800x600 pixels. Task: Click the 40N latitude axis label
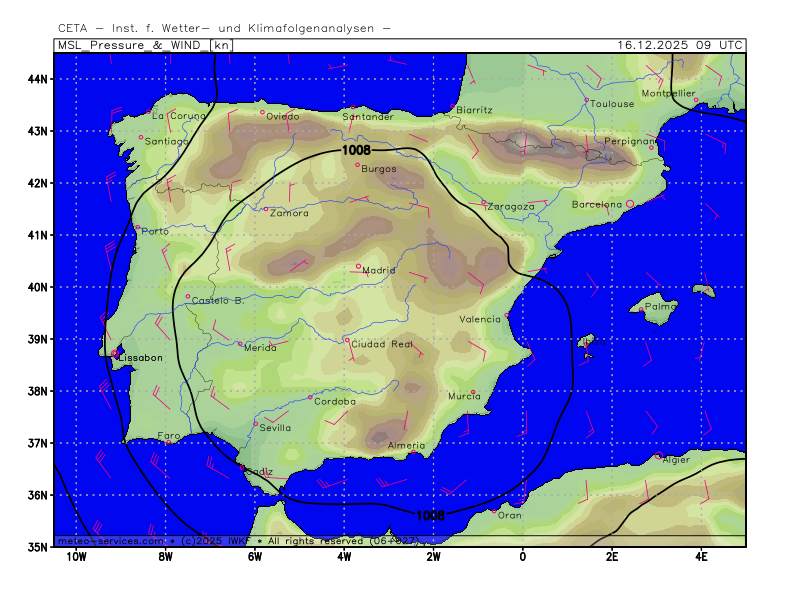pos(40,287)
